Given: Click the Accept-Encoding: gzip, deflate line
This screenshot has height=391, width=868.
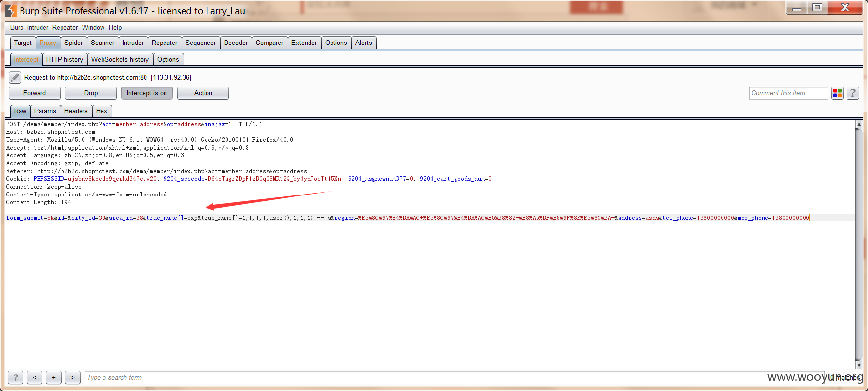Looking at the screenshot, I should (58, 163).
